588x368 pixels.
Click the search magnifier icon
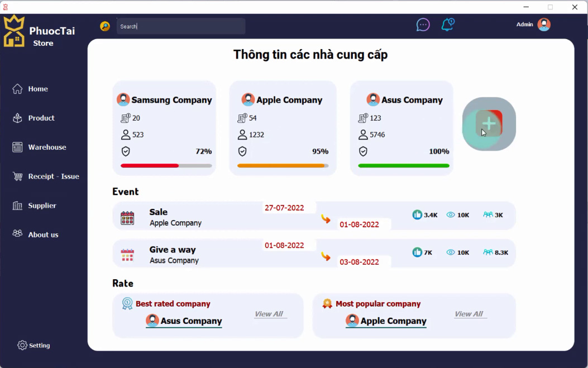pos(105,26)
